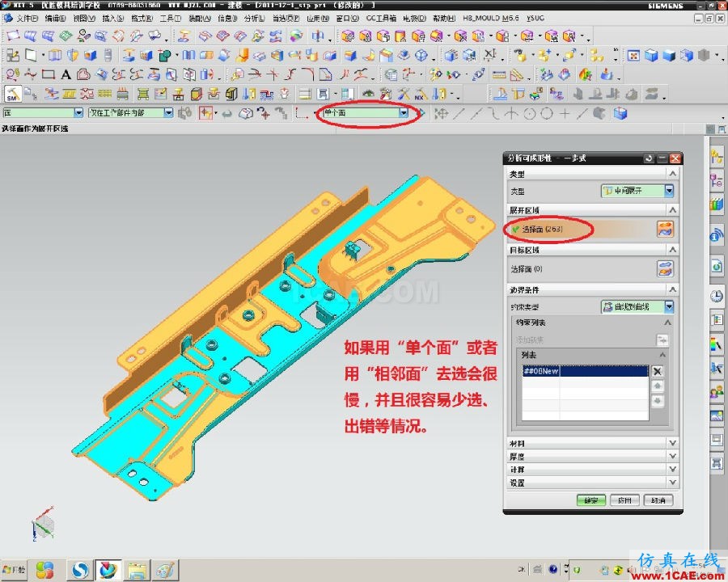Image resolution: width=728 pixels, height=582 pixels.
Task: Open the YSUG menu
Action: click(x=535, y=18)
